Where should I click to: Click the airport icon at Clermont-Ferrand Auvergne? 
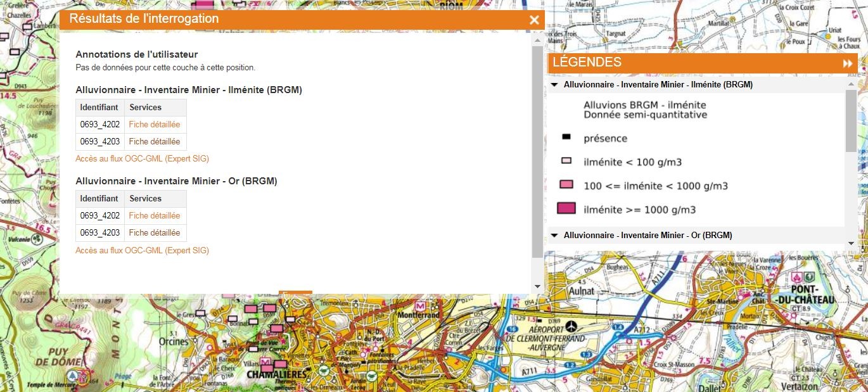click(573, 326)
